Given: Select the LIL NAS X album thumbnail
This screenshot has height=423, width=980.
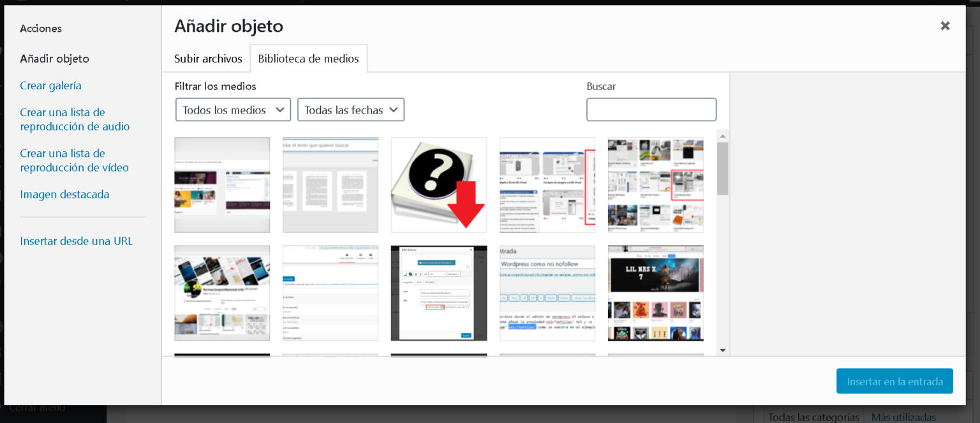Looking at the screenshot, I should pyautogui.click(x=656, y=293).
